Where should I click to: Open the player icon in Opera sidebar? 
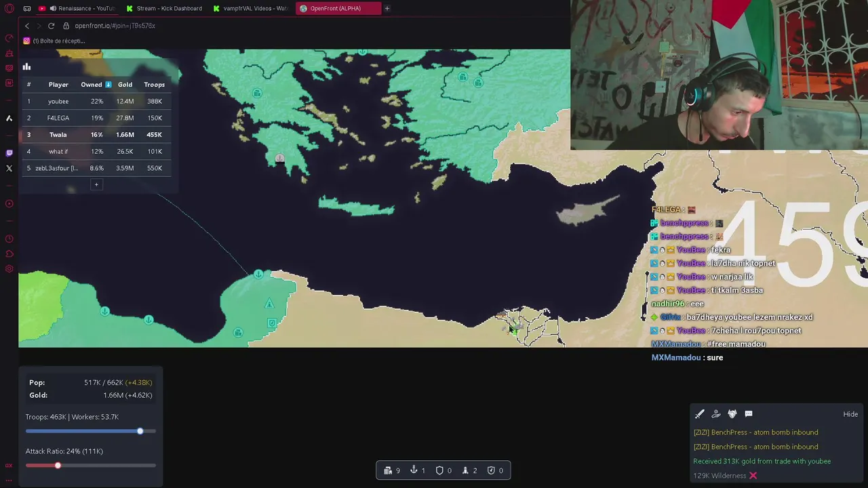tap(9, 203)
